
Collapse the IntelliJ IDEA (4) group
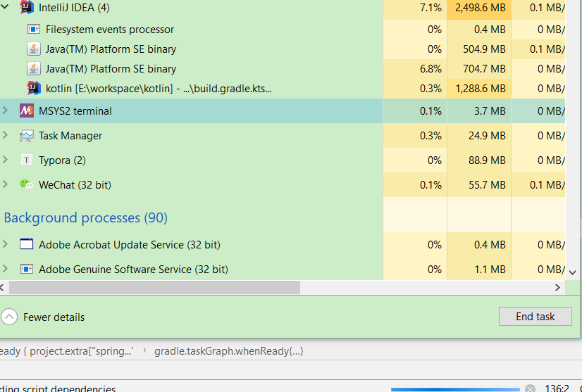5,6
